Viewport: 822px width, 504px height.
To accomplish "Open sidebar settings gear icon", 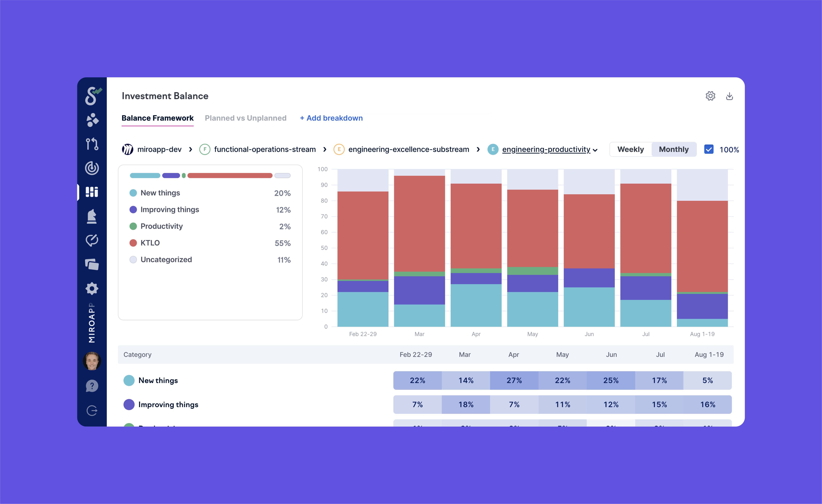I will tap(92, 288).
